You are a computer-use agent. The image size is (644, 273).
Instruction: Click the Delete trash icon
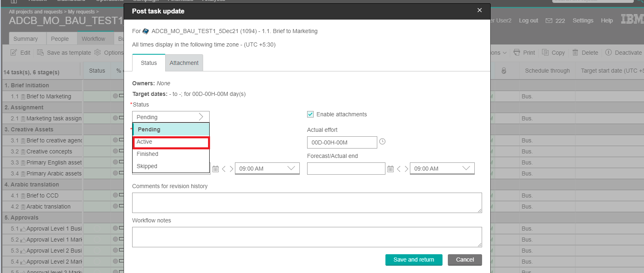point(575,53)
